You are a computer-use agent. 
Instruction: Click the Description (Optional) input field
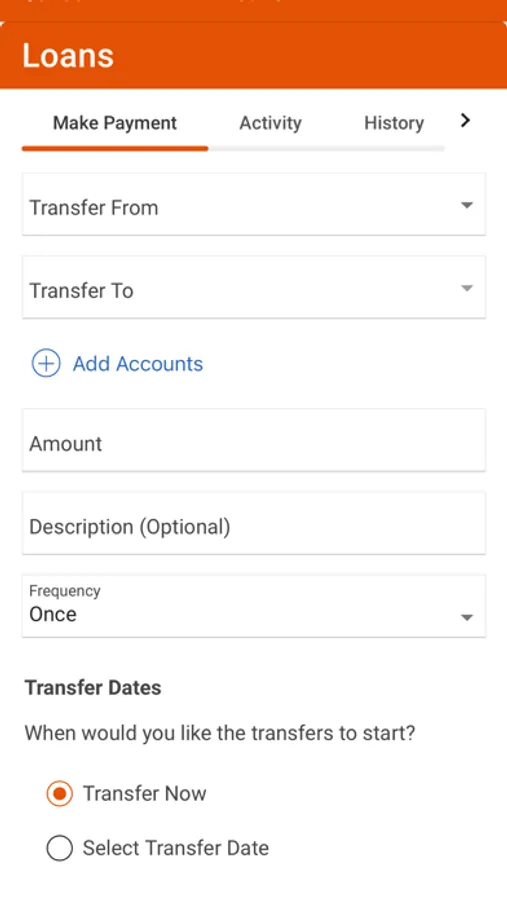point(254,523)
